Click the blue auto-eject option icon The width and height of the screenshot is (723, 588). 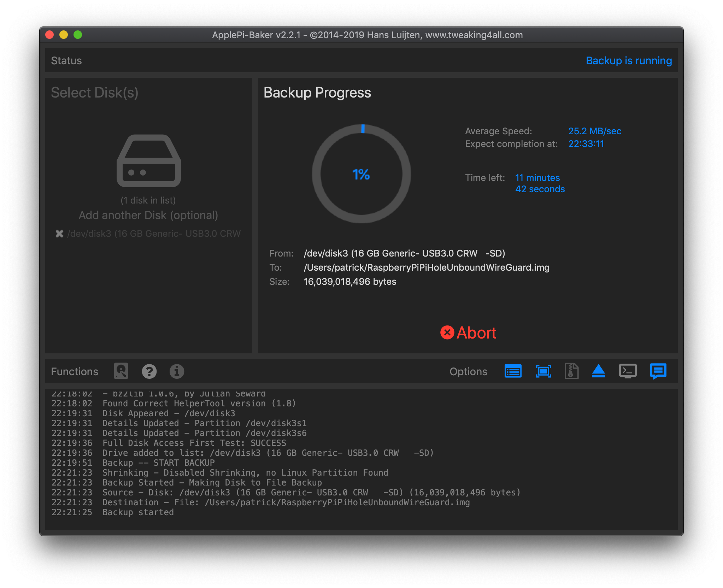[x=598, y=371]
